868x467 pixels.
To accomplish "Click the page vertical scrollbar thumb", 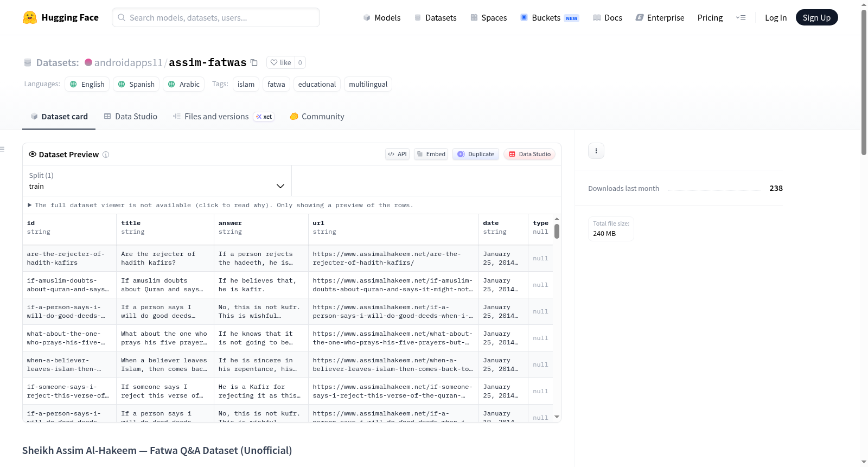I will pos(864,81).
